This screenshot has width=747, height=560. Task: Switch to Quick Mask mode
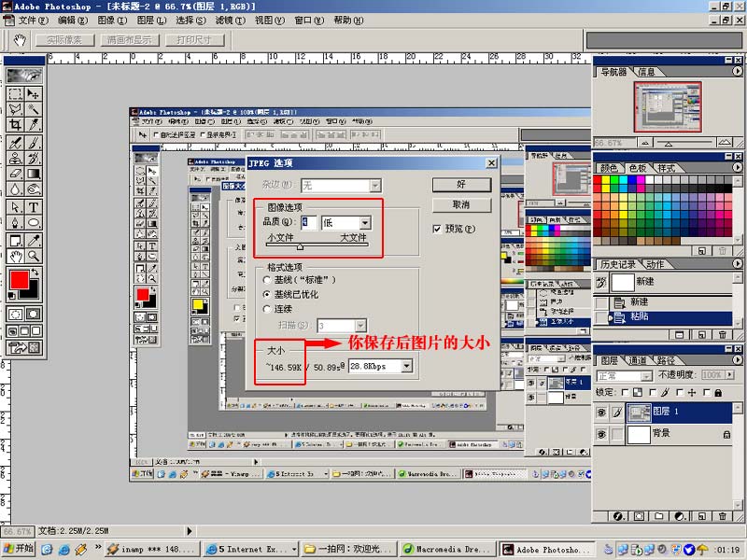click(34, 315)
